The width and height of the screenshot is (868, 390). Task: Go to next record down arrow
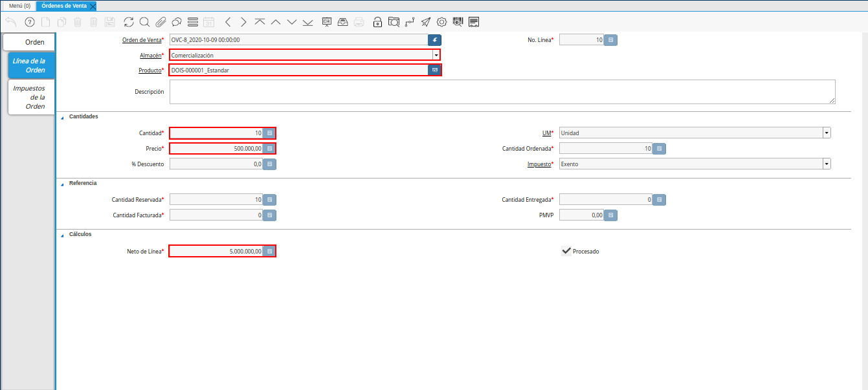292,22
